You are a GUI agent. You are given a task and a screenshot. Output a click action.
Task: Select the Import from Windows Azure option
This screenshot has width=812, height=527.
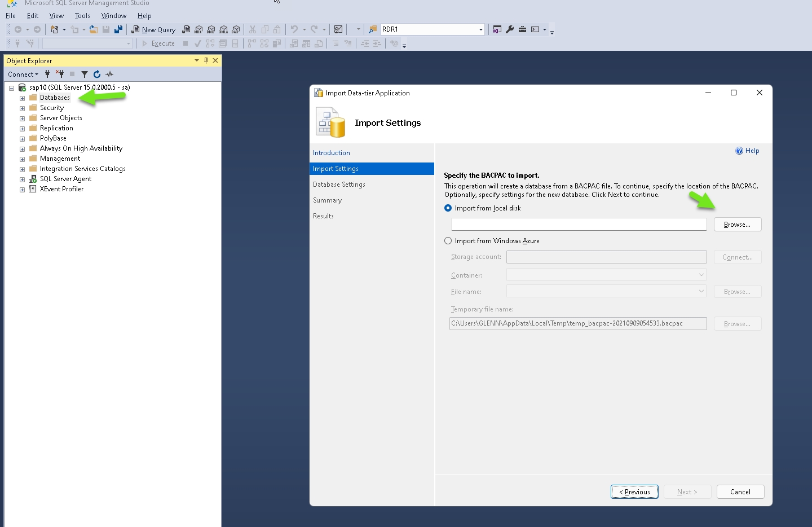(448, 241)
